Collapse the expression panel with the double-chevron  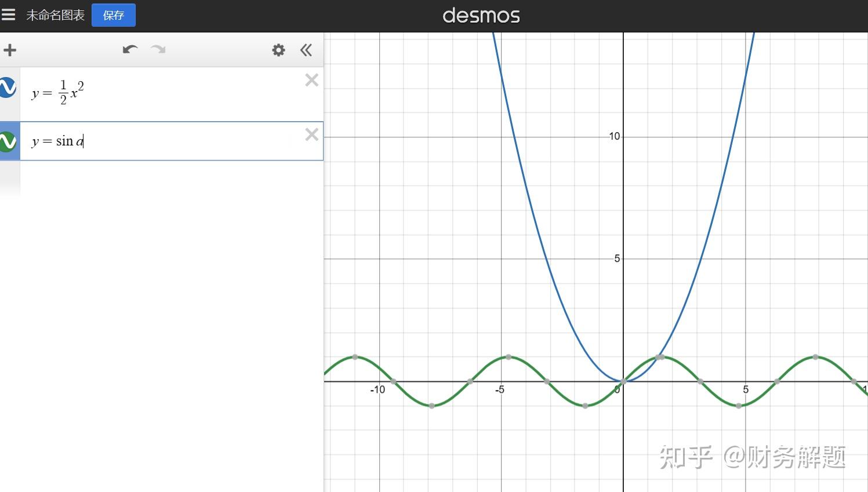click(306, 50)
